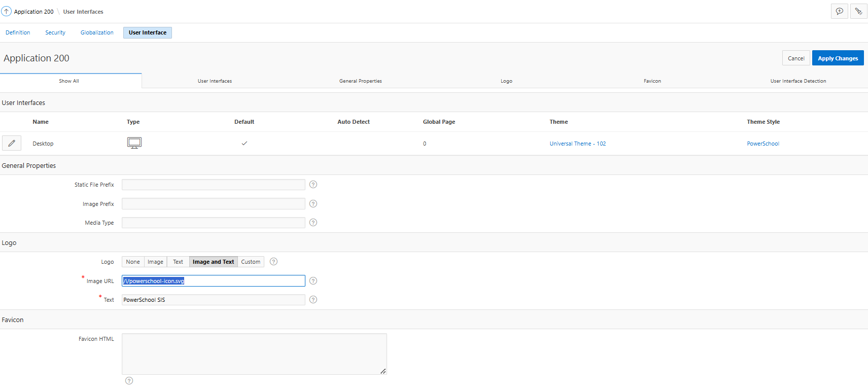The image size is (868, 387).
Task: Click the Apply Changes button
Action: point(838,58)
